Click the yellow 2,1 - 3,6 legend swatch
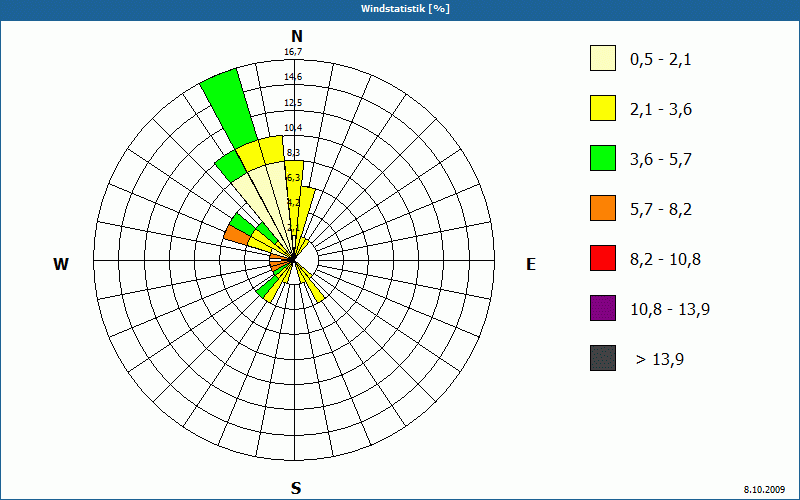The image size is (800, 500). pyautogui.click(x=603, y=108)
